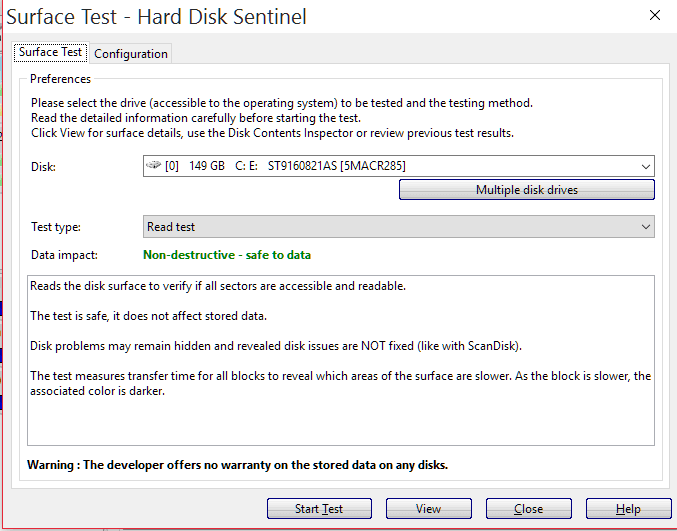The width and height of the screenshot is (677, 531).
Task: Click the Test type field label
Action: pos(56,227)
